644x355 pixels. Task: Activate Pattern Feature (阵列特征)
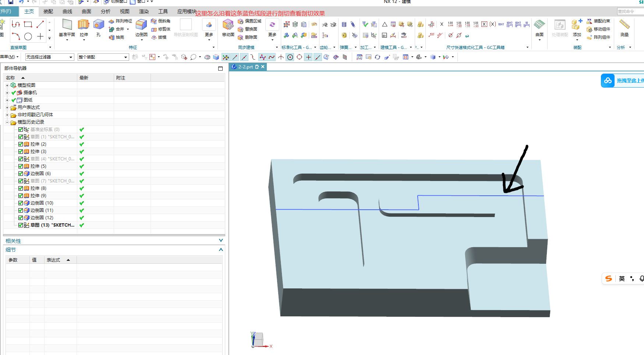(120, 21)
